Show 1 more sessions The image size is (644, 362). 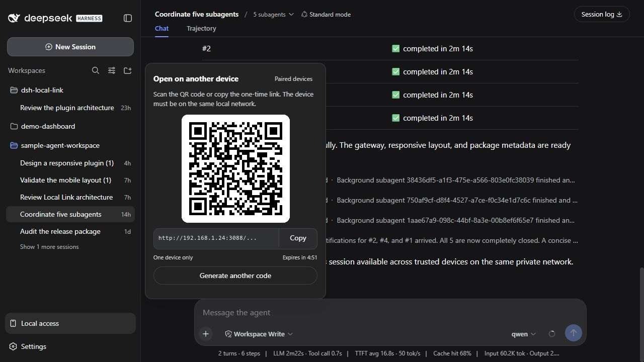coord(49,247)
